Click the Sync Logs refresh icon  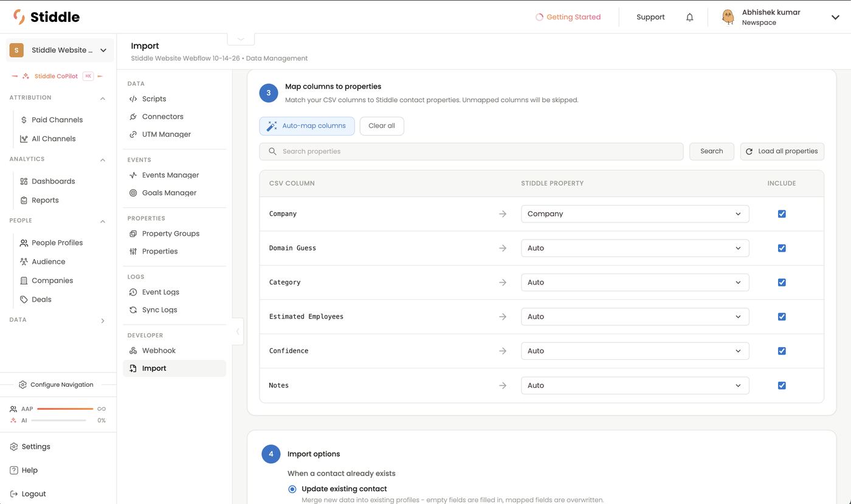coord(133,309)
